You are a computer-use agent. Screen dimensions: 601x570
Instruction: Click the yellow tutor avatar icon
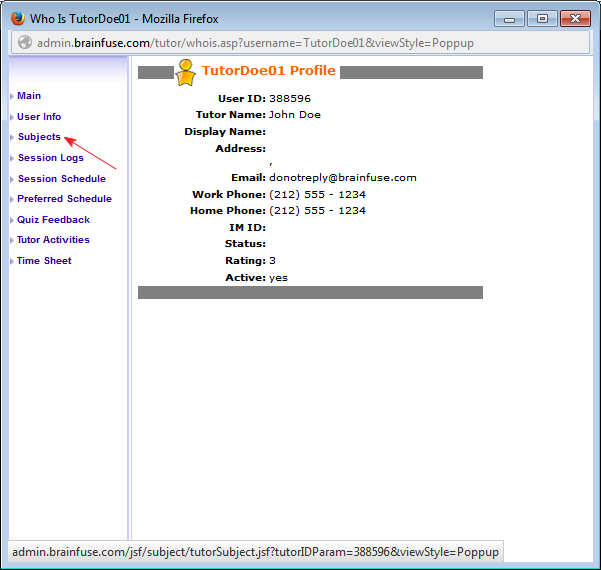(x=185, y=72)
